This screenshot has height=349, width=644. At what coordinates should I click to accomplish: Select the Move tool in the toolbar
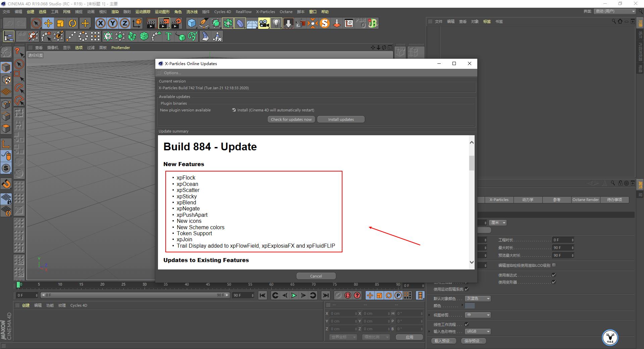48,23
